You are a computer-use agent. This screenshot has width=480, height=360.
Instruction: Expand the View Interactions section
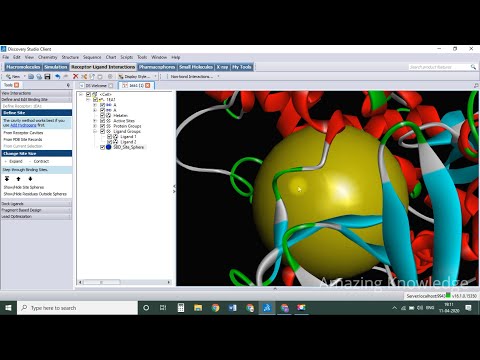click(36, 93)
